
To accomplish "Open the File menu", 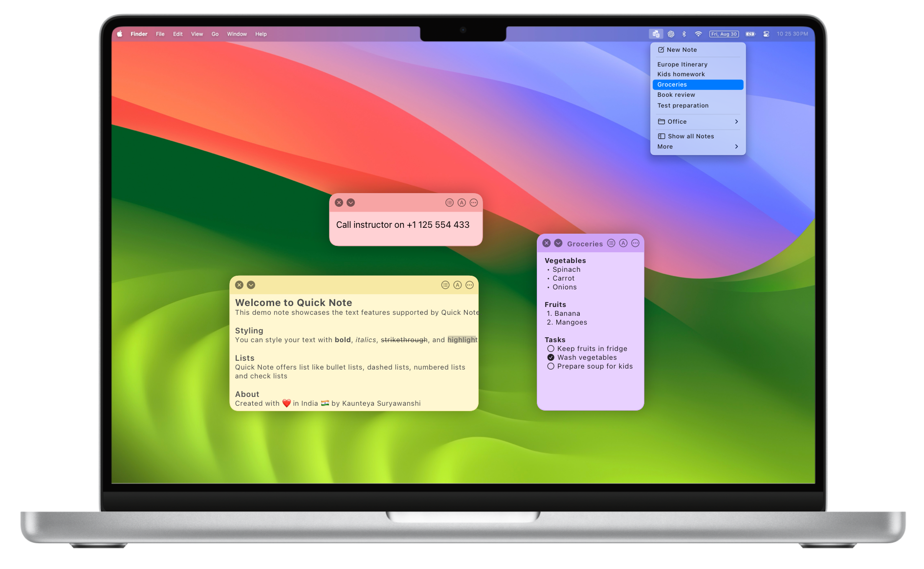I will click(x=160, y=34).
